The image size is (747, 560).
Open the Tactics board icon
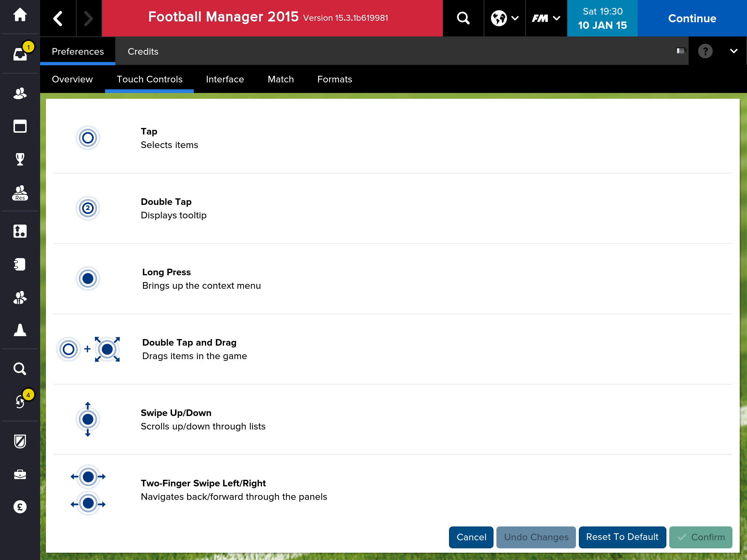click(x=20, y=231)
